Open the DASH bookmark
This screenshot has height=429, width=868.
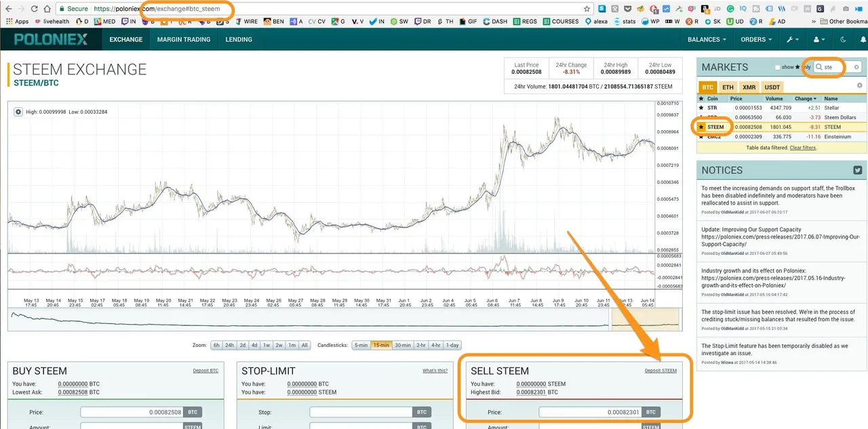(494, 21)
